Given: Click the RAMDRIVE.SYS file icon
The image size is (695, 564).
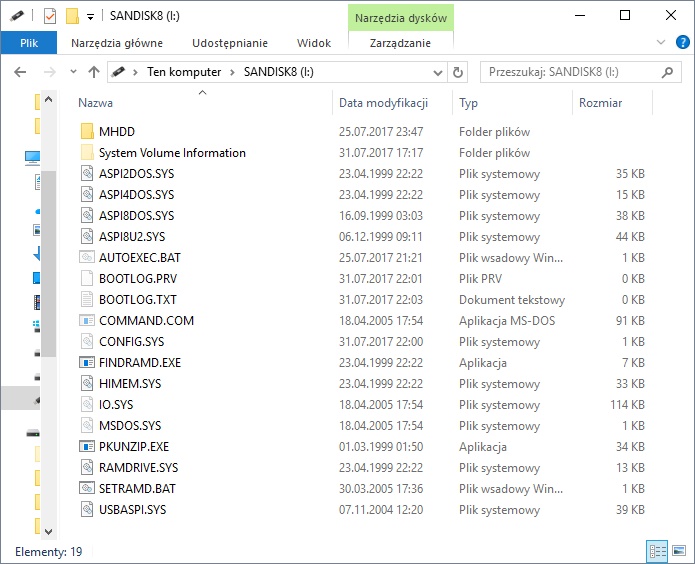Looking at the screenshot, I should pos(87,467).
